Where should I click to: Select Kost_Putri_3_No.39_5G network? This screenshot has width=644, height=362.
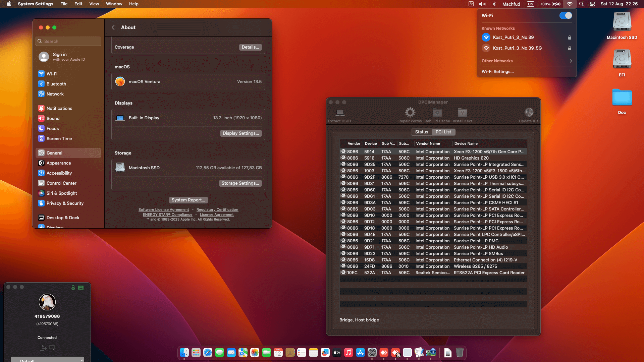point(527,48)
